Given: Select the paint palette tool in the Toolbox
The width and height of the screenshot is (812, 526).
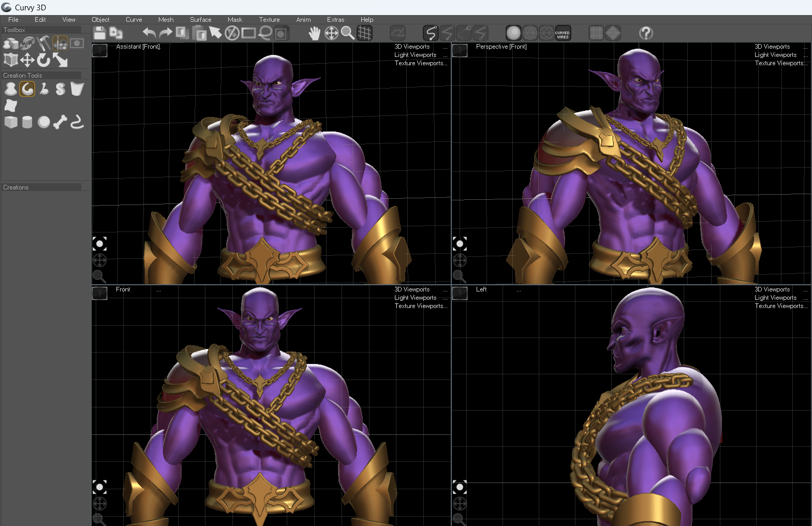Looking at the screenshot, I should pos(61,43).
